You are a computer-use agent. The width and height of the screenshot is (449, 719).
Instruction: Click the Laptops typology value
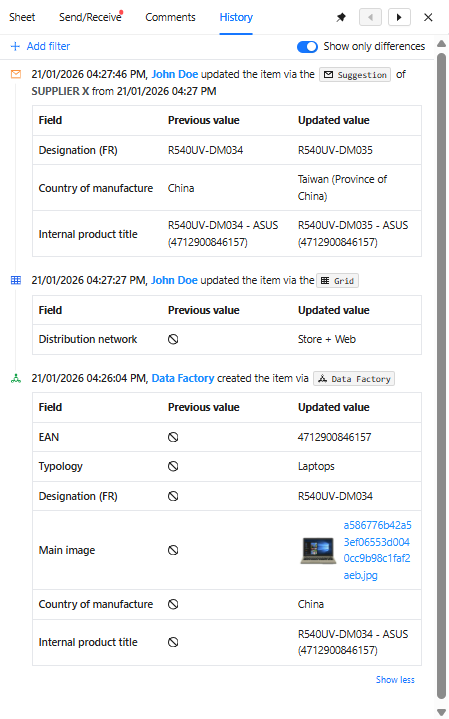pyautogui.click(x=316, y=466)
